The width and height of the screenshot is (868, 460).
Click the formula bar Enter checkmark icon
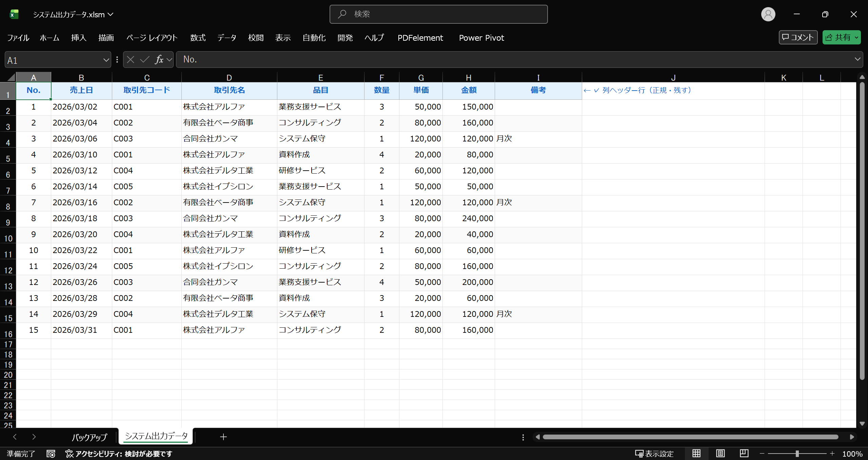tap(145, 60)
